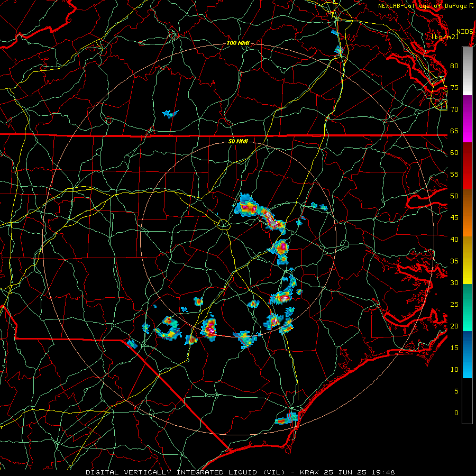
Task: Click the legend value 25
Action: pyautogui.click(x=454, y=305)
